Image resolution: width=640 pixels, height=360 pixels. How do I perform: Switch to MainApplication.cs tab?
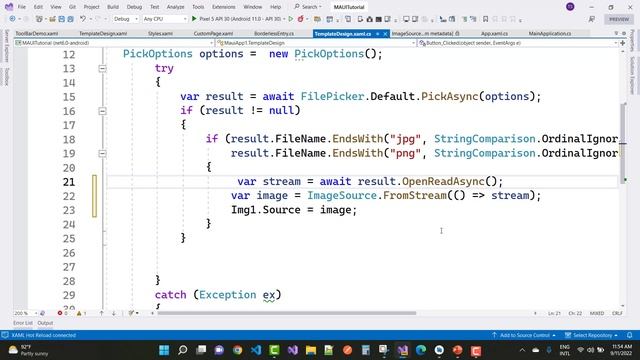(550, 33)
